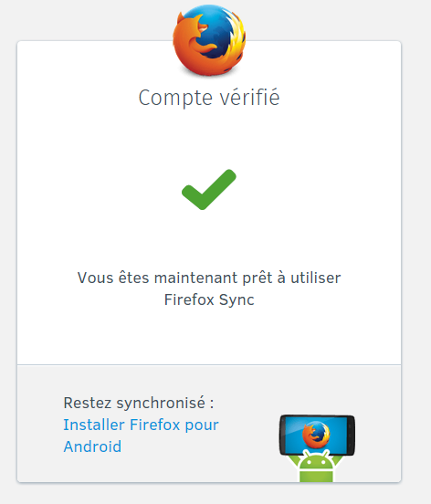Click the Compte vérifié heading

pos(209,98)
